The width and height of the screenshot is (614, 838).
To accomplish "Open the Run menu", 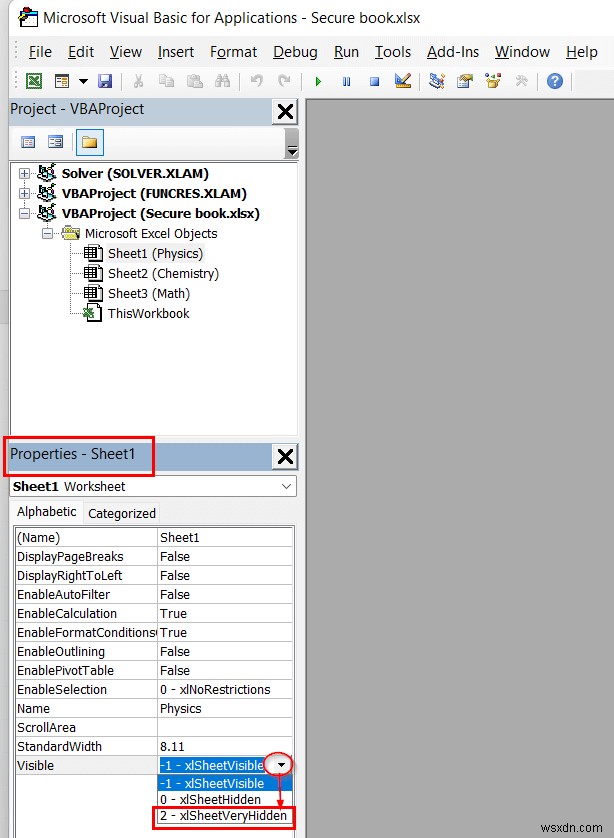I will [x=346, y=52].
